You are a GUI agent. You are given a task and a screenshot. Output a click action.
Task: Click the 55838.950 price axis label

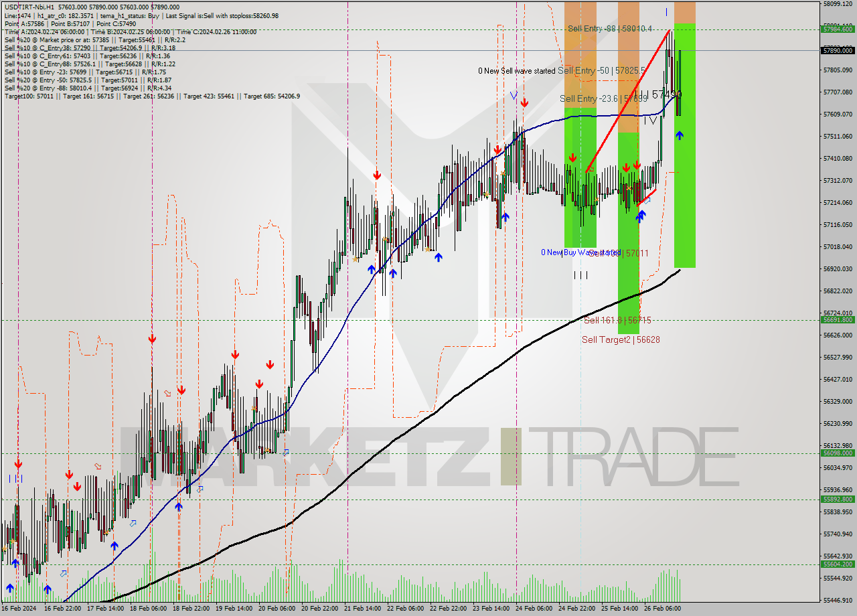[838, 512]
